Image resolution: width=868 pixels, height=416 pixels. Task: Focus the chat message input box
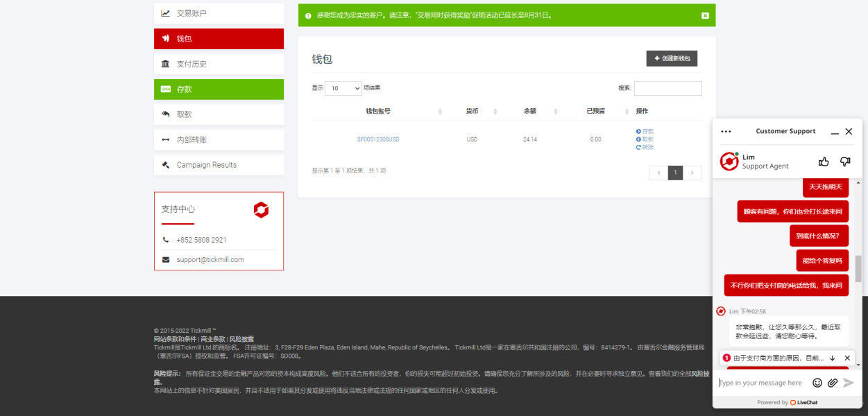point(762,383)
